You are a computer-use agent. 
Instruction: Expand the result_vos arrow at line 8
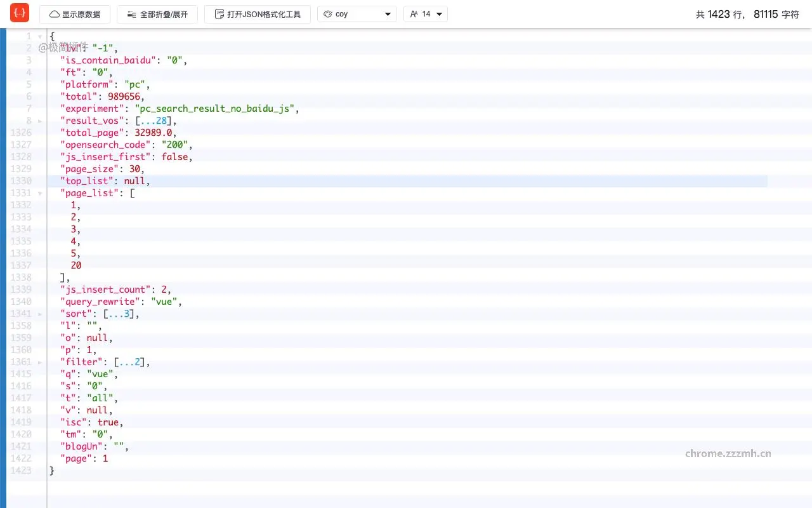(40, 121)
